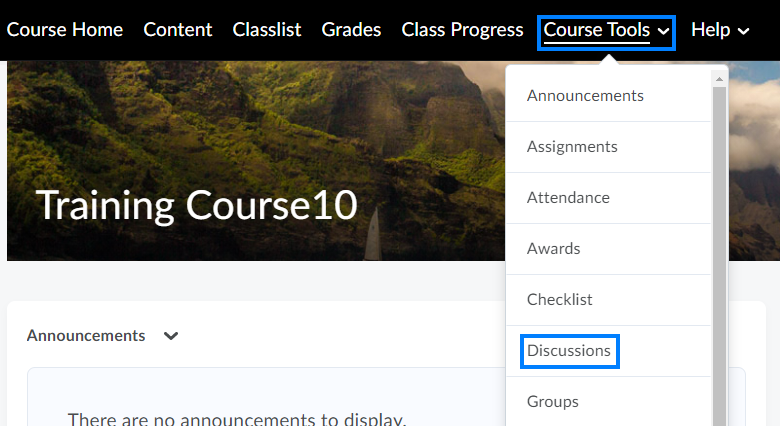The width and height of the screenshot is (780, 426).
Task: Click the mountain course banner image
Action: (x=300, y=120)
